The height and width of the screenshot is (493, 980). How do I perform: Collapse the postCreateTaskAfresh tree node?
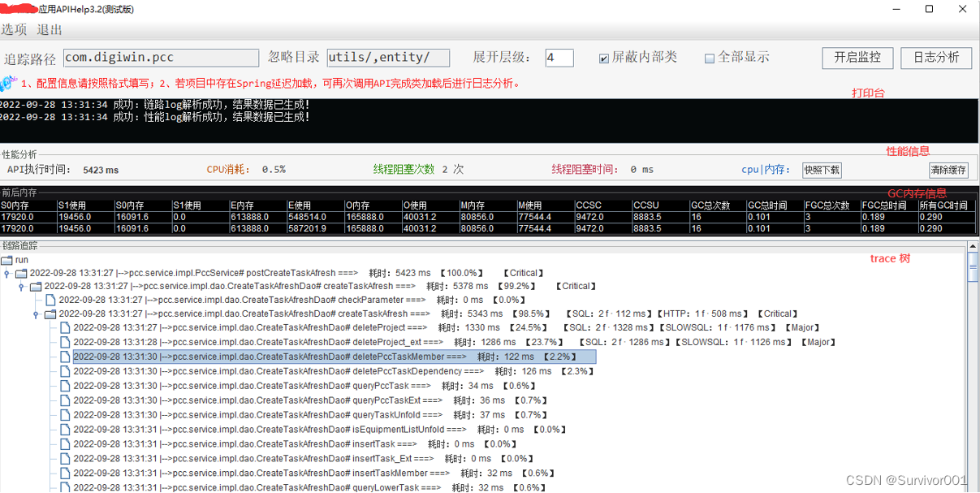click(x=7, y=273)
